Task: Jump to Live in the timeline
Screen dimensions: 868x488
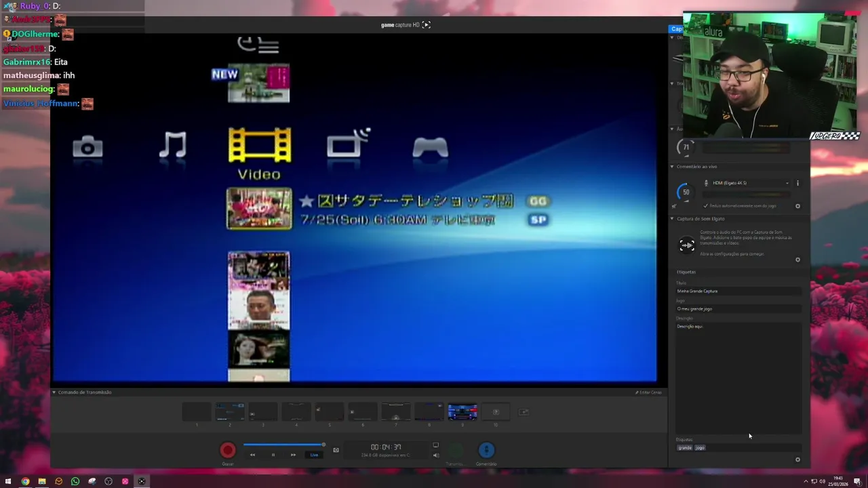Action: (x=314, y=455)
